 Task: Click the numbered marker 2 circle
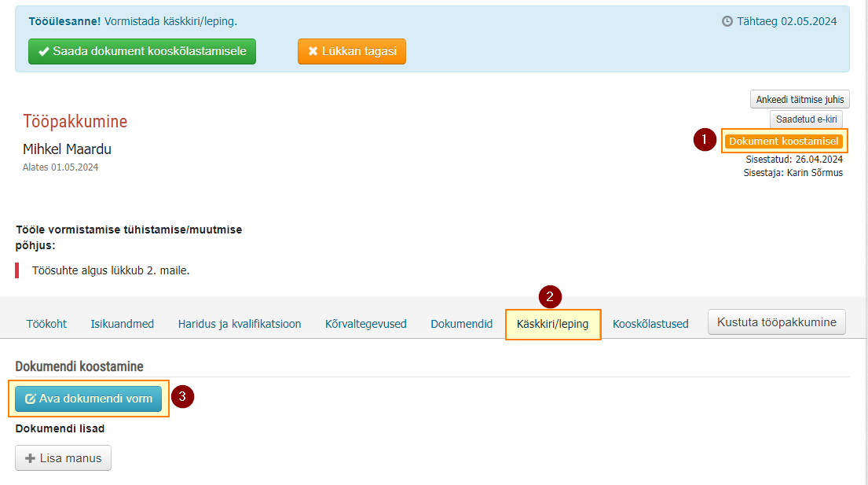[x=550, y=297]
